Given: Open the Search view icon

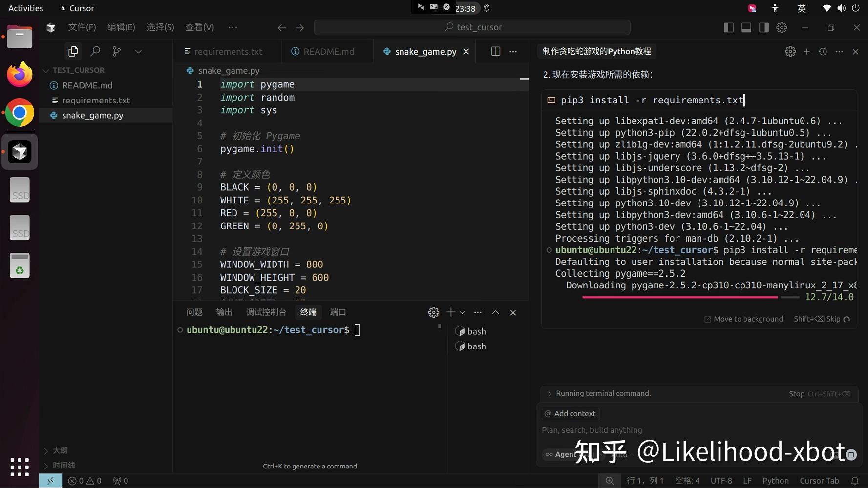Looking at the screenshot, I should (x=95, y=51).
